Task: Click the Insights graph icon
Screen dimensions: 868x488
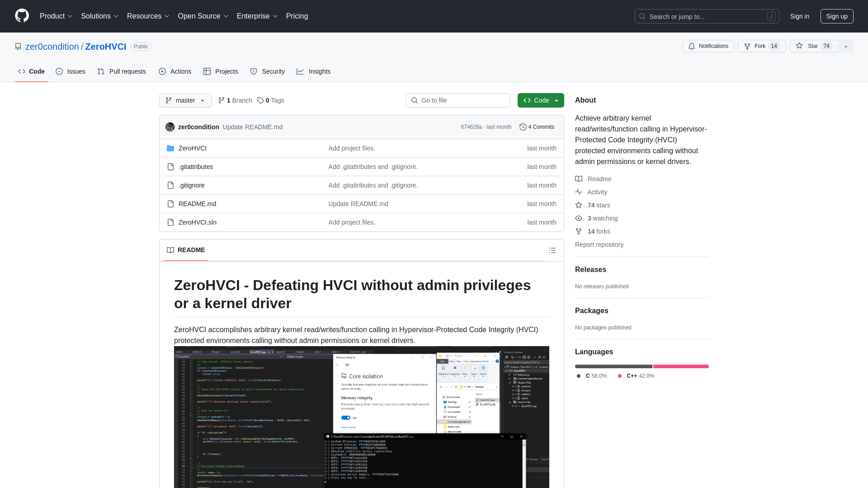Action: (x=301, y=71)
